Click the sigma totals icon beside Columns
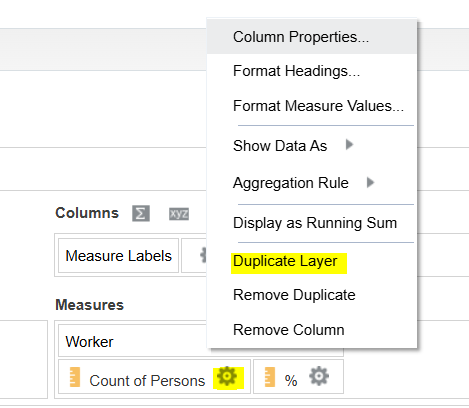The image size is (469, 408). click(141, 213)
